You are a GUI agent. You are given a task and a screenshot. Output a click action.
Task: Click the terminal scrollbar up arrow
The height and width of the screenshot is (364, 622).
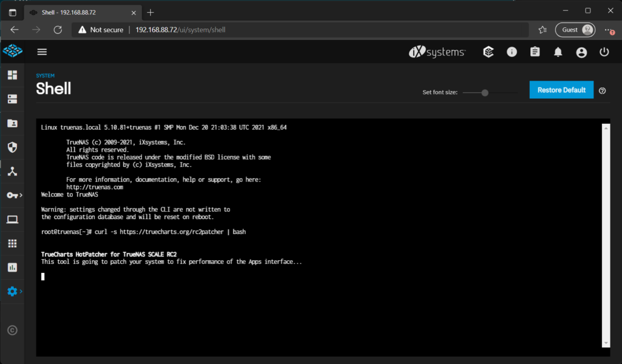coord(606,128)
